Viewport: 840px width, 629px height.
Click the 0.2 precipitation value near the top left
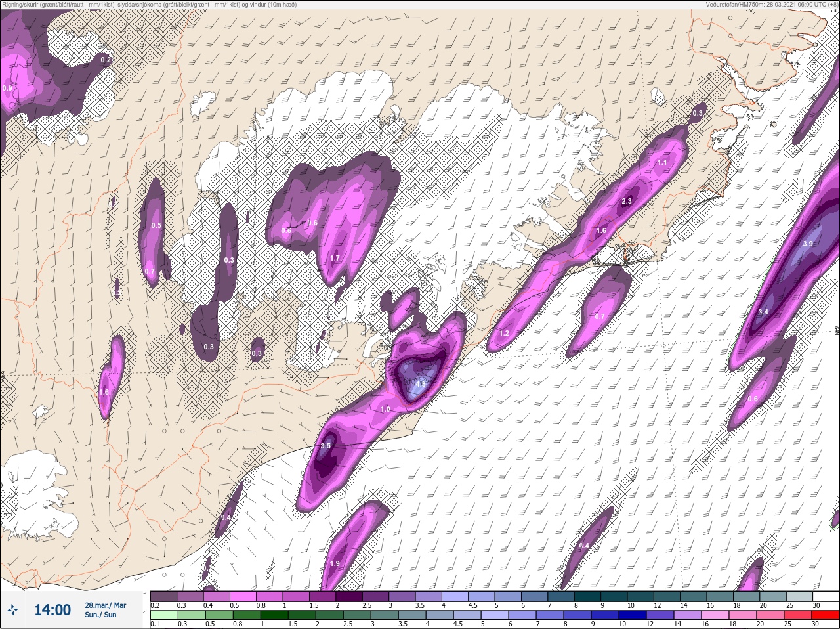105,60
